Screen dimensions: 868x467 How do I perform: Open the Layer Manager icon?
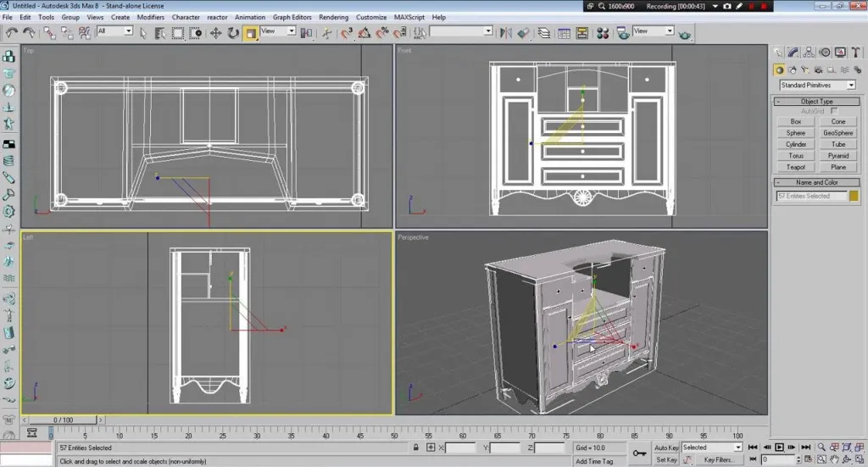tap(544, 33)
